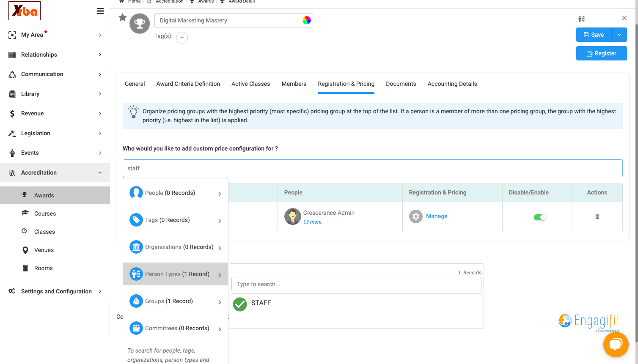
Task: Click the trophy award avatar icon
Action: coord(140,24)
